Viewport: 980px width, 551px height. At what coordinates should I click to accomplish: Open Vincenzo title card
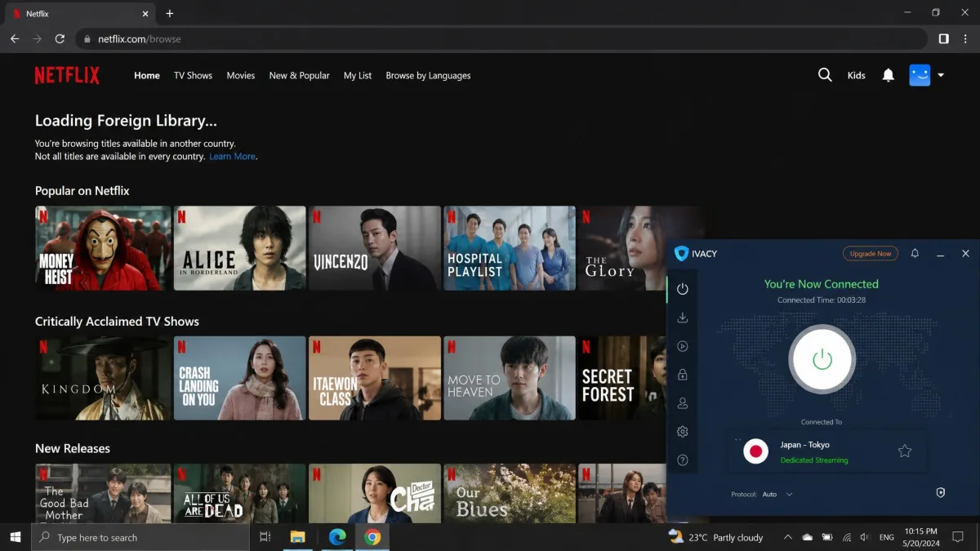(x=375, y=248)
